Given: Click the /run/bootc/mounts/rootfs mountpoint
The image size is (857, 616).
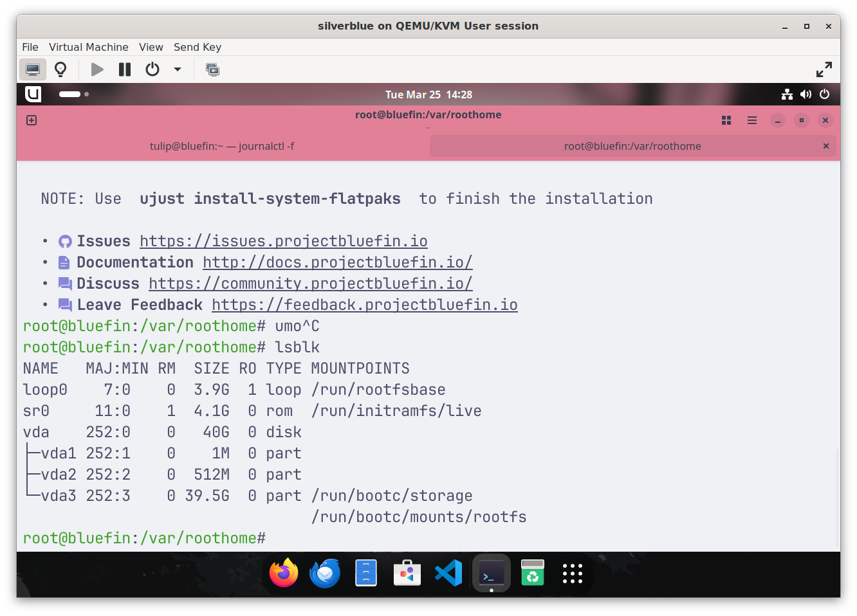Looking at the screenshot, I should click(x=419, y=517).
